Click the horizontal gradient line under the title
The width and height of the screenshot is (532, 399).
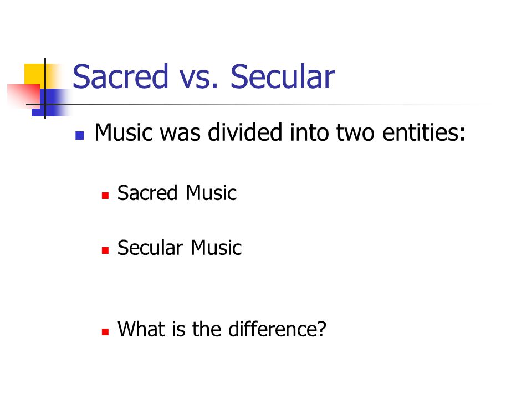pyautogui.click(x=258, y=104)
